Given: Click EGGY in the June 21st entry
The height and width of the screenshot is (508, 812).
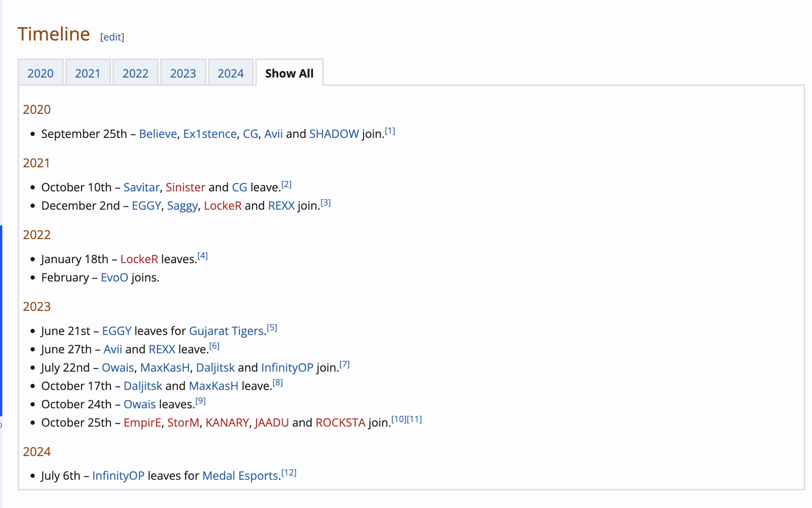Looking at the screenshot, I should pyautogui.click(x=117, y=331).
